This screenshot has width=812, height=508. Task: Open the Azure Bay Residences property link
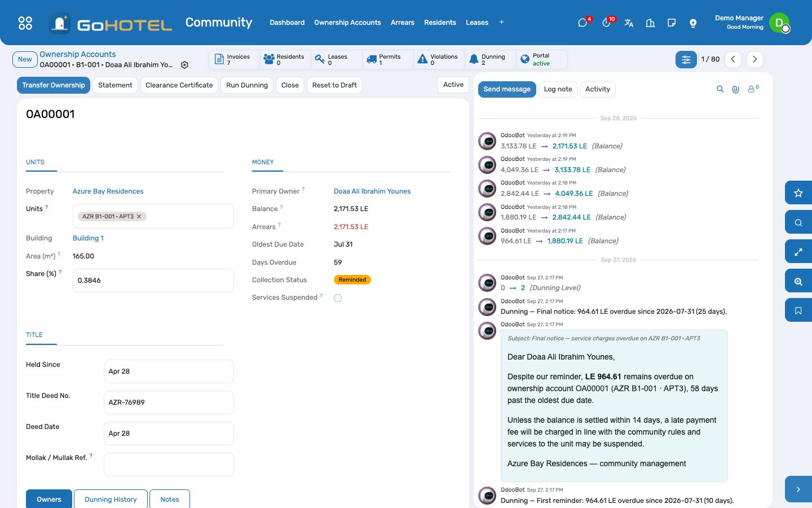(x=108, y=191)
